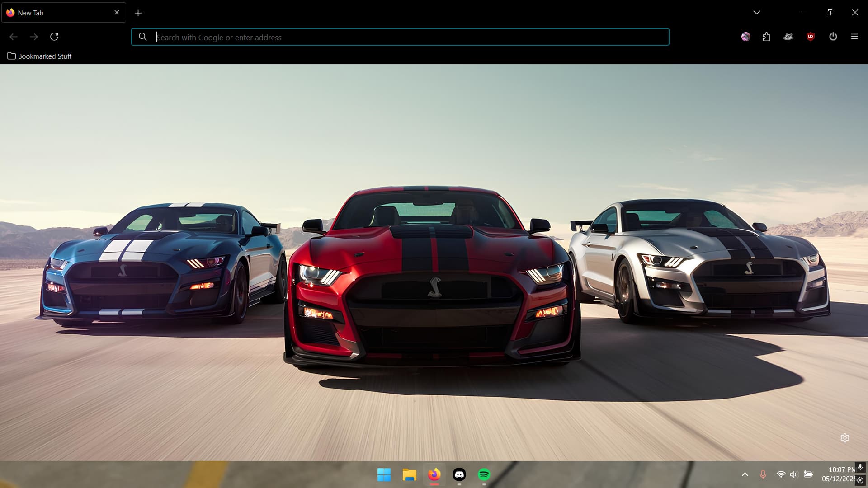Image resolution: width=868 pixels, height=488 pixels.
Task: Click the alligator-logo extension icon
Action: [x=788, y=37]
